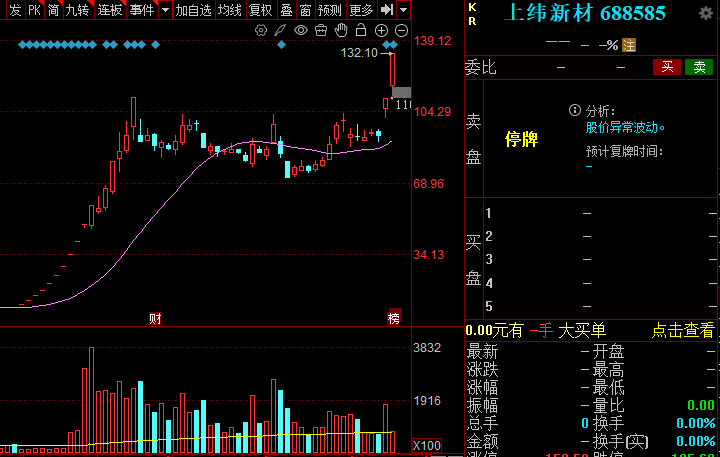Image resolution: width=720 pixels, height=457 pixels.
Task: Click 点击查看 link for large orders
Action: (x=683, y=330)
